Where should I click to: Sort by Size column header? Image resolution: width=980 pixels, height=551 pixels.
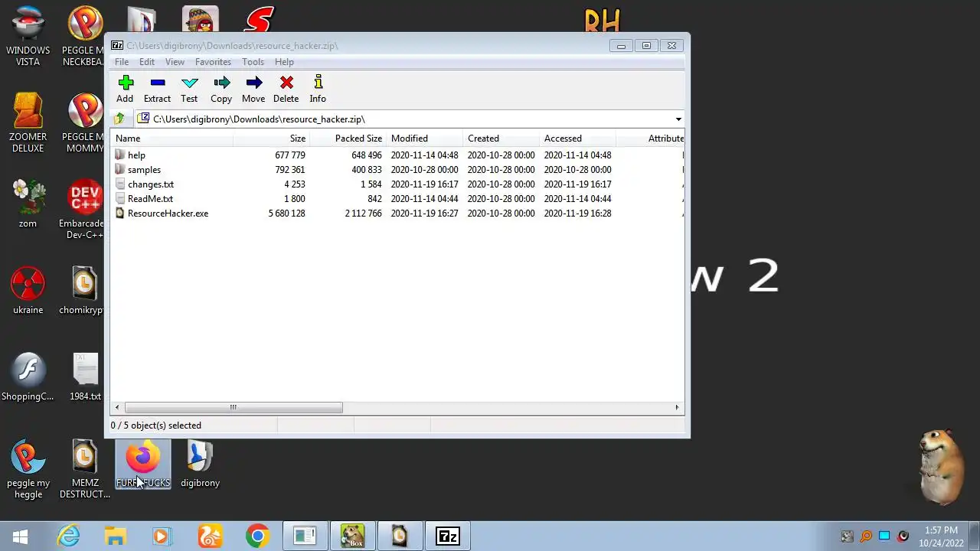click(x=271, y=139)
